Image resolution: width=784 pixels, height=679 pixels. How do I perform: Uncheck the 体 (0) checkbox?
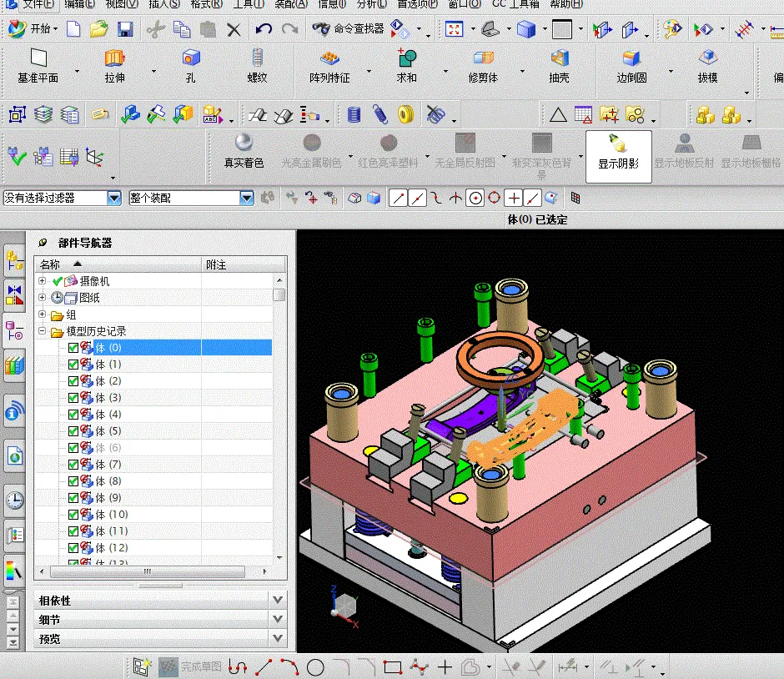click(x=73, y=348)
